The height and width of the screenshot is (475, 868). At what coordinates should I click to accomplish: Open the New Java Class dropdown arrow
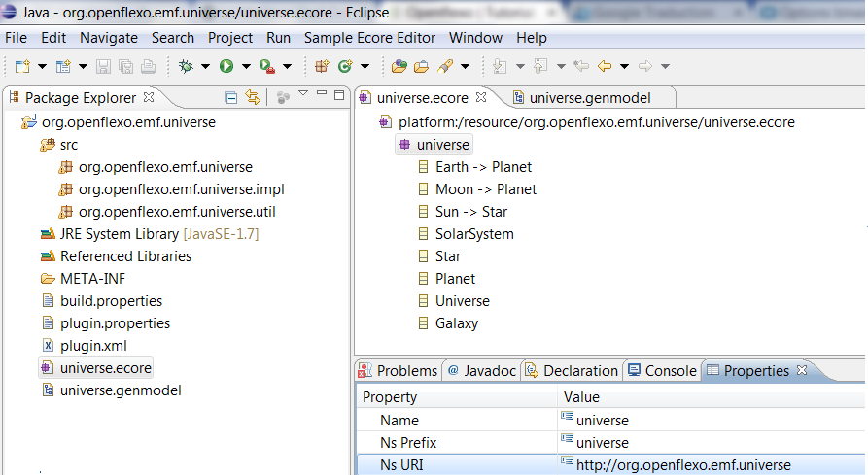point(365,66)
